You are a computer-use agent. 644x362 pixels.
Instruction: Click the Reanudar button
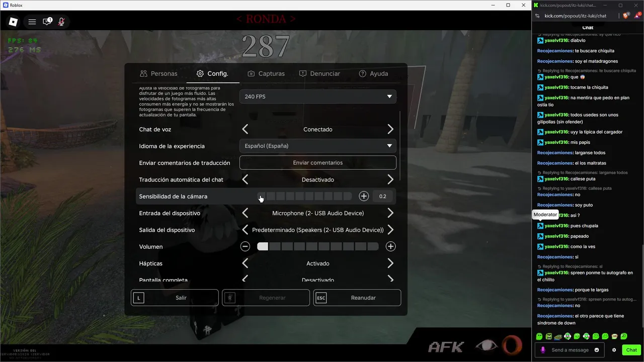click(357, 298)
